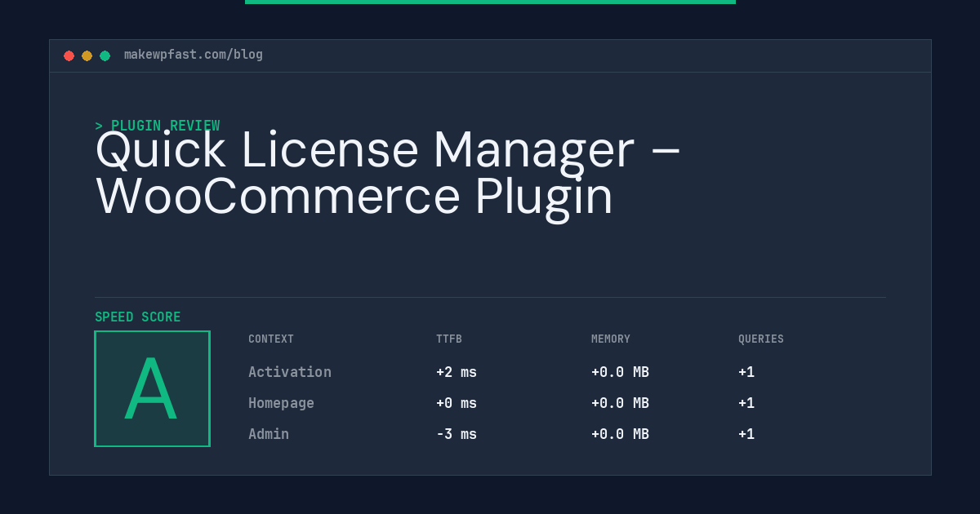
Task: Click the QUERIES column header
Action: 761,339
